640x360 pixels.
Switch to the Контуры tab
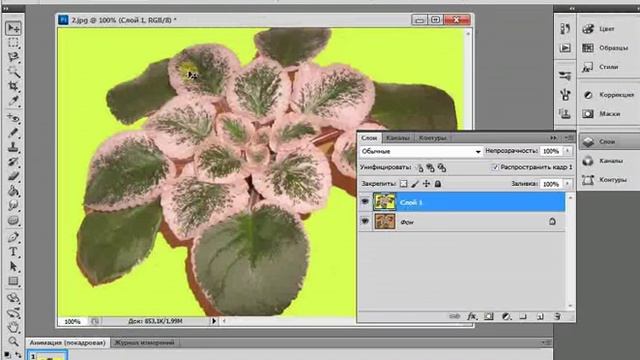pyautogui.click(x=432, y=138)
